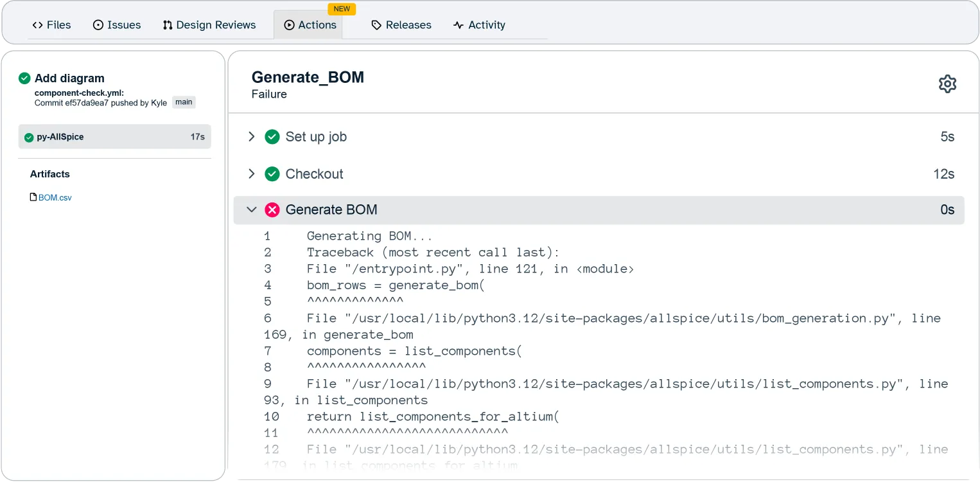Click the Design Reviews pull request icon
The image size is (980, 482).
(168, 25)
